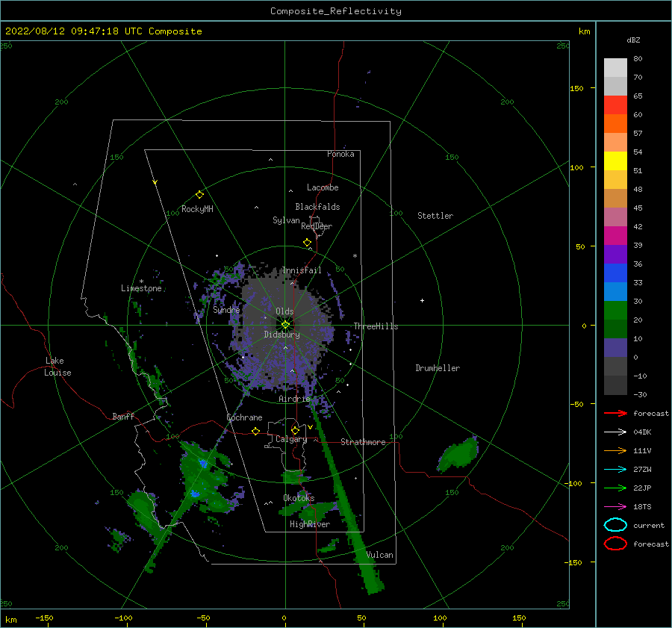Image resolution: width=672 pixels, height=628 pixels.
Task: Click the red forecast ellipse legend icon
Action: pyautogui.click(x=615, y=544)
